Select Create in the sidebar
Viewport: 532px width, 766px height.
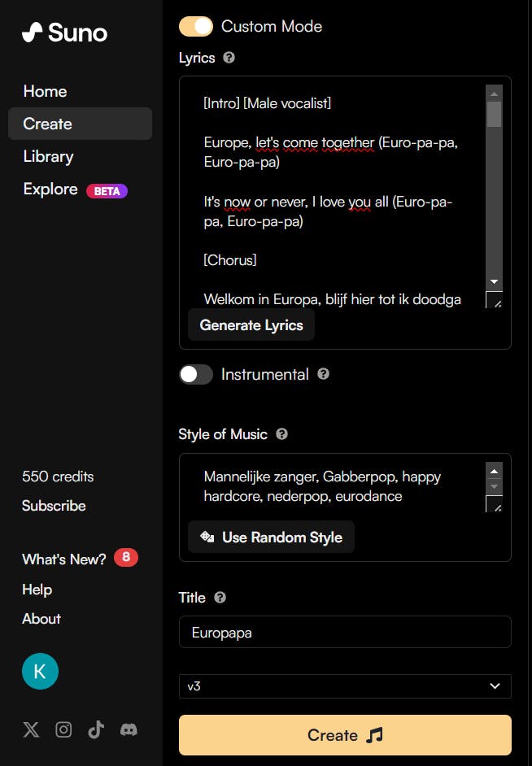80,124
